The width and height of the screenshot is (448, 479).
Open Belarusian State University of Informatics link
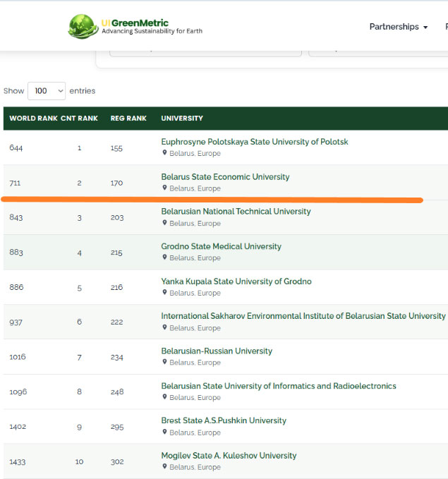279,386
